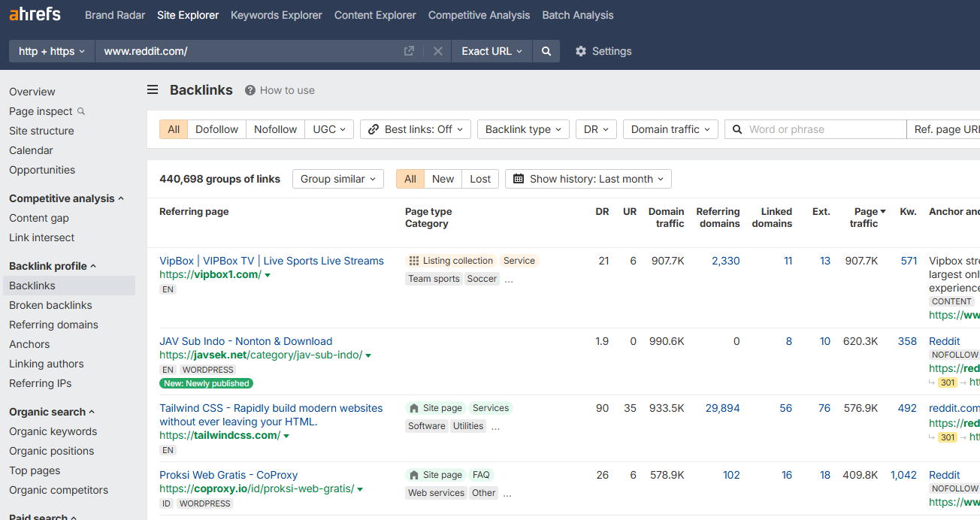This screenshot has height=520, width=980.
Task: Open the Group similar dropdown
Action: click(x=338, y=179)
